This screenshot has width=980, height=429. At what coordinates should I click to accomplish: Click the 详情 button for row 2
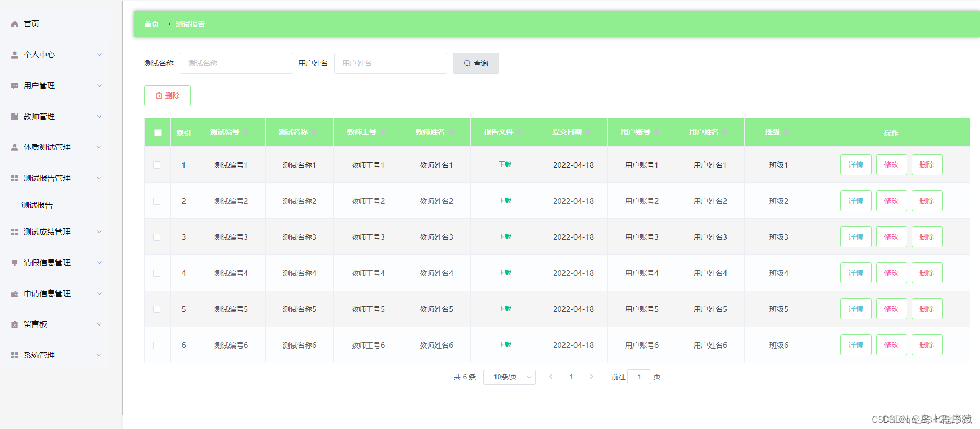856,201
